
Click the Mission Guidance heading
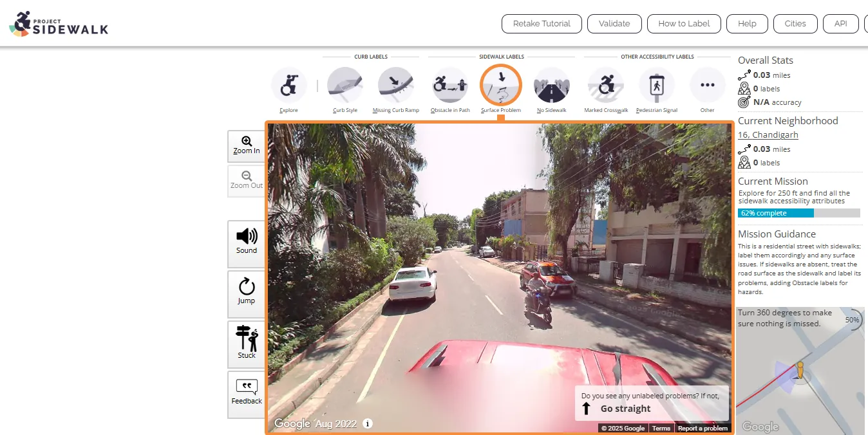(777, 234)
